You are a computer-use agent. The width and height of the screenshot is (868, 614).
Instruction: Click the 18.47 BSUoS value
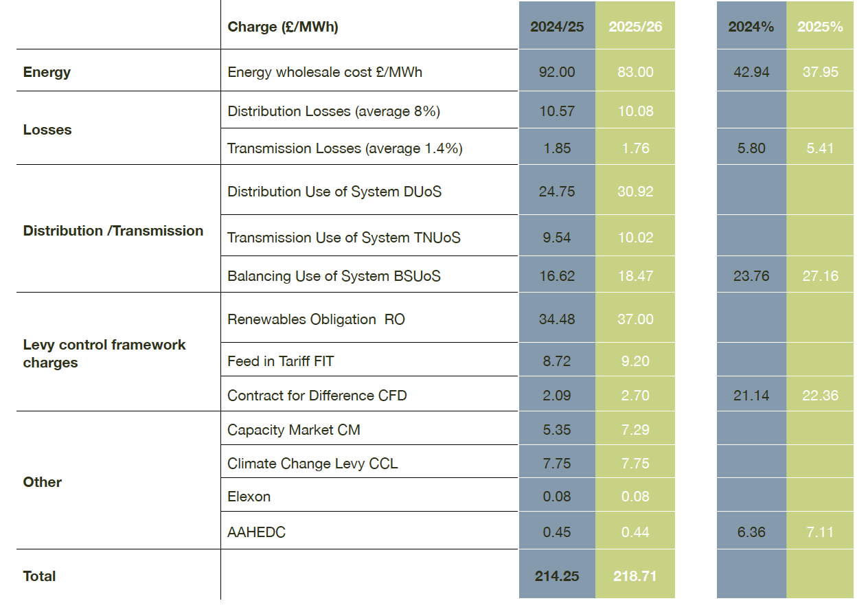point(635,276)
